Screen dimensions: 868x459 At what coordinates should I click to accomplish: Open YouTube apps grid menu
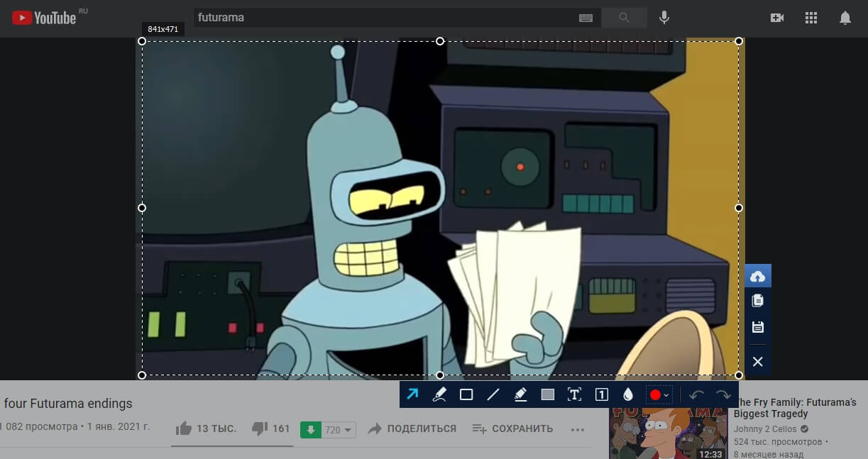coord(811,18)
